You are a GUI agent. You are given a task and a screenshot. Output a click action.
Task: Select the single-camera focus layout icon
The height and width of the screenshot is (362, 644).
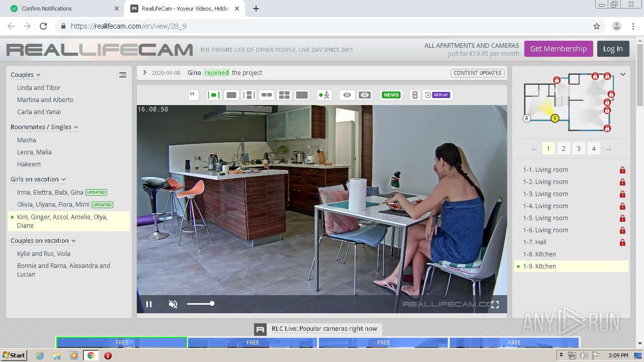(x=213, y=95)
